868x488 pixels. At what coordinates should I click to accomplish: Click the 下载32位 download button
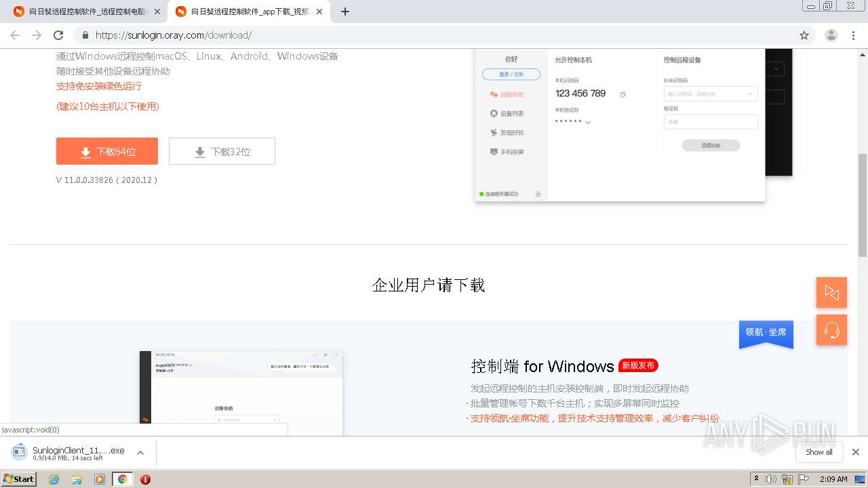[222, 151]
